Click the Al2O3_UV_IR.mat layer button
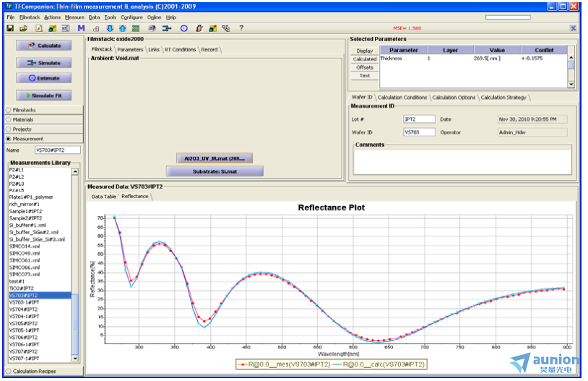The image size is (588, 381). point(215,158)
